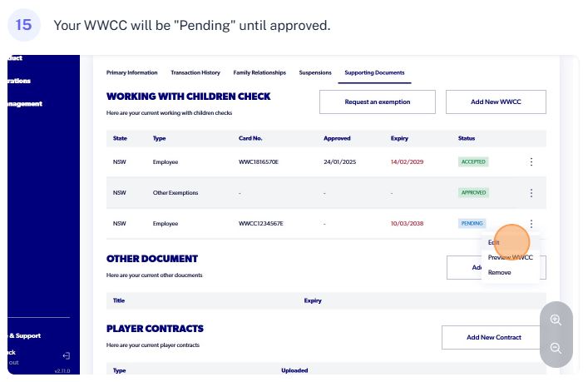Viewport: 588px width, 382px height.
Task: Click Request an exemption button
Action: [378, 102]
